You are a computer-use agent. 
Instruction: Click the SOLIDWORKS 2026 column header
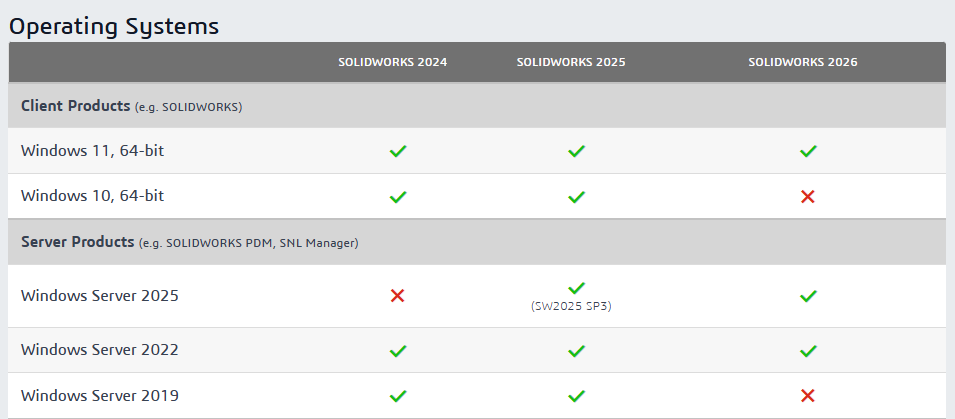click(803, 62)
